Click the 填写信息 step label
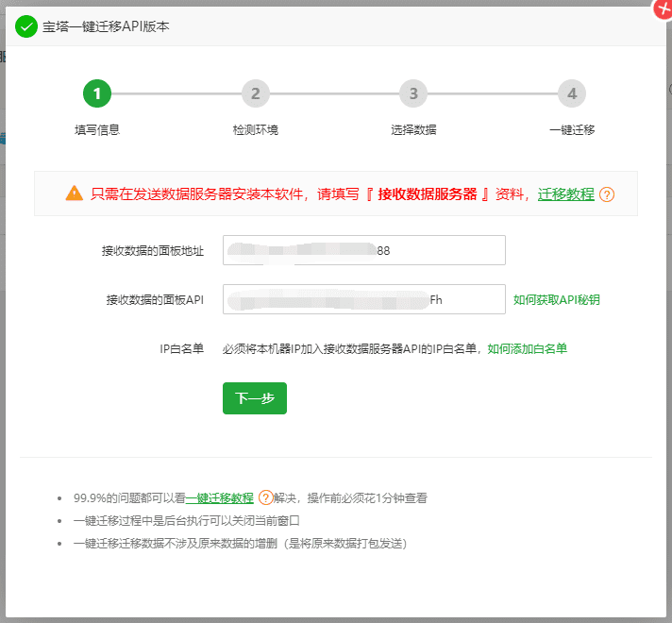Image resolution: width=672 pixels, height=623 pixels. [x=97, y=130]
